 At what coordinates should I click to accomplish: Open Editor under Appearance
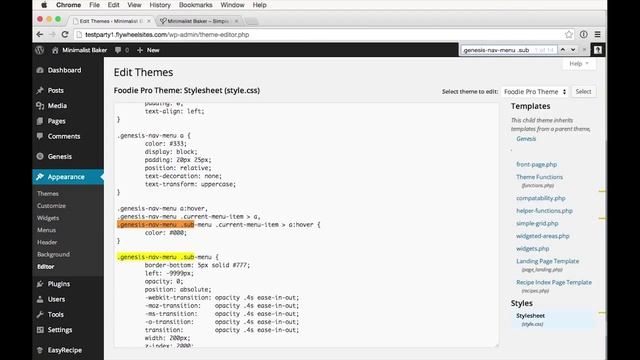pyautogui.click(x=46, y=267)
